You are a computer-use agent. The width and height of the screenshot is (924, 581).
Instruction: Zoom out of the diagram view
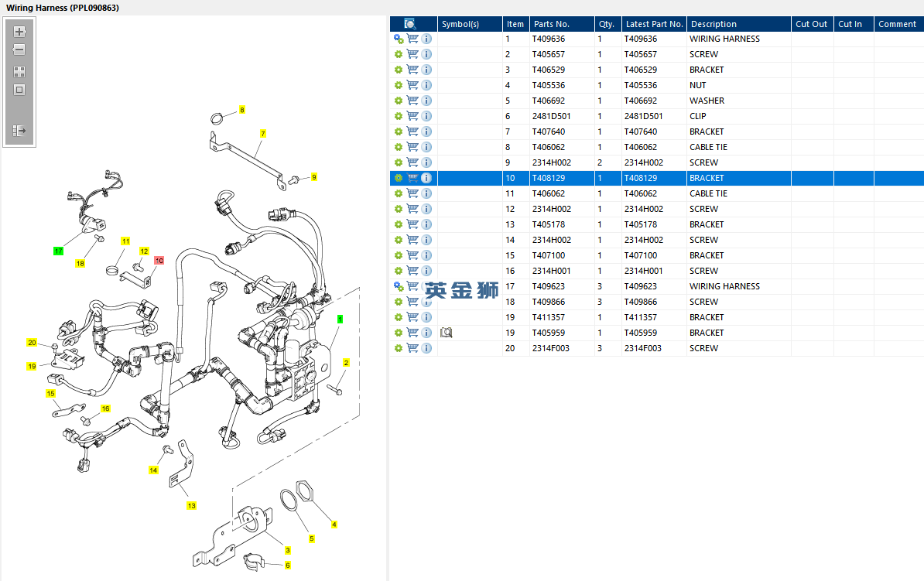click(19, 50)
